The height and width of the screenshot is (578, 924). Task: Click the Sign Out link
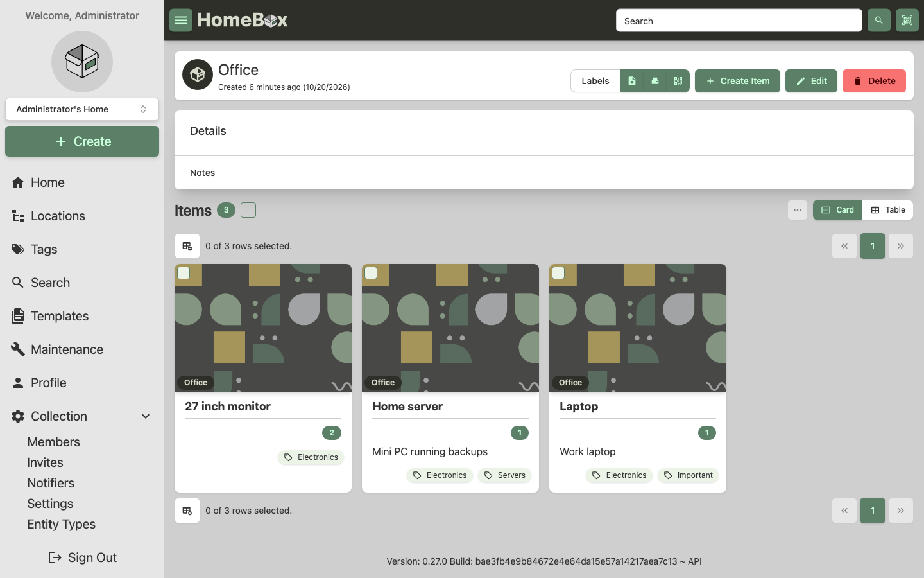82,557
